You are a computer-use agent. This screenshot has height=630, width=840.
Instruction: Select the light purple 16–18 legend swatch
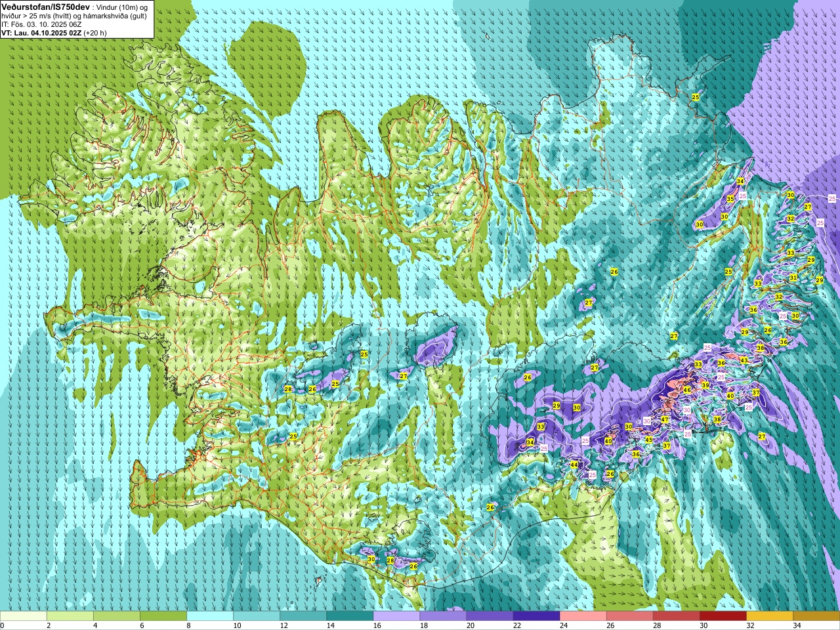point(396,616)
